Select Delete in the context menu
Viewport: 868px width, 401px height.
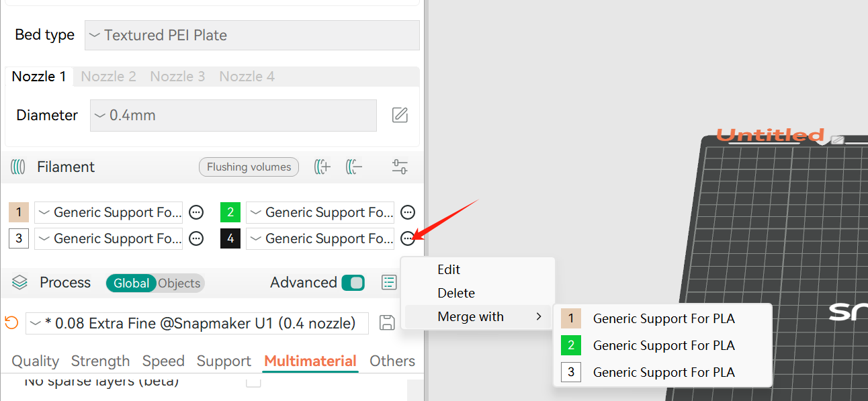(456, 293)
